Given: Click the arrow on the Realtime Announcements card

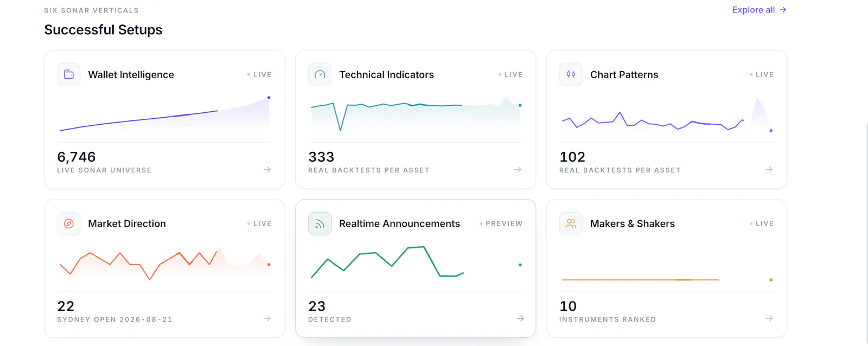Looking at the screenshot, I should pyautogui.click(x=520, y=318).
